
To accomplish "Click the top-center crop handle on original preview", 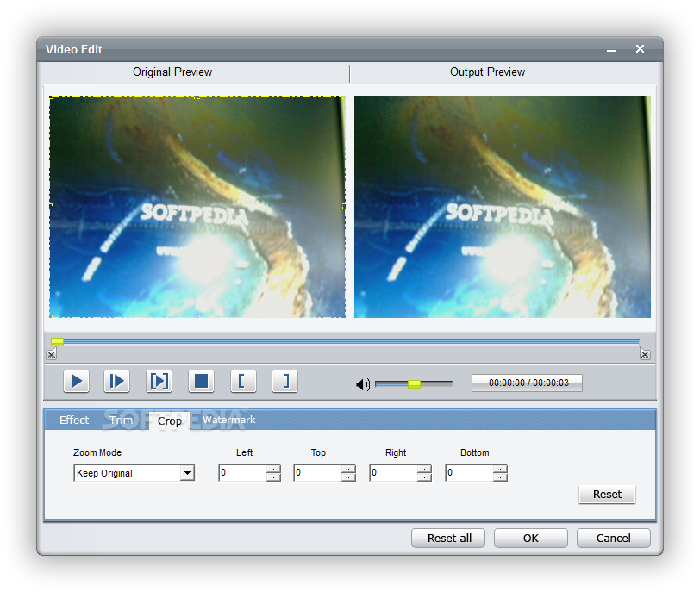I will pos(197,97).
